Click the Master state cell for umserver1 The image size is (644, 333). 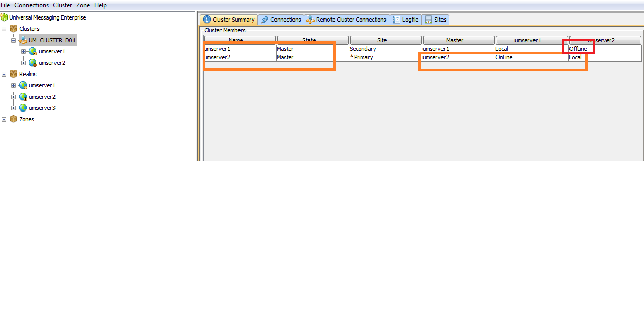pyautogui.click(x=312, y=49)
